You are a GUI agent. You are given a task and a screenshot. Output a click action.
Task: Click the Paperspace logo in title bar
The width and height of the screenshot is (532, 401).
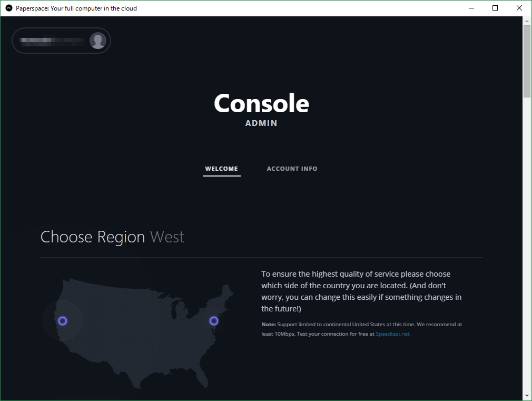[x=9, y=8]
